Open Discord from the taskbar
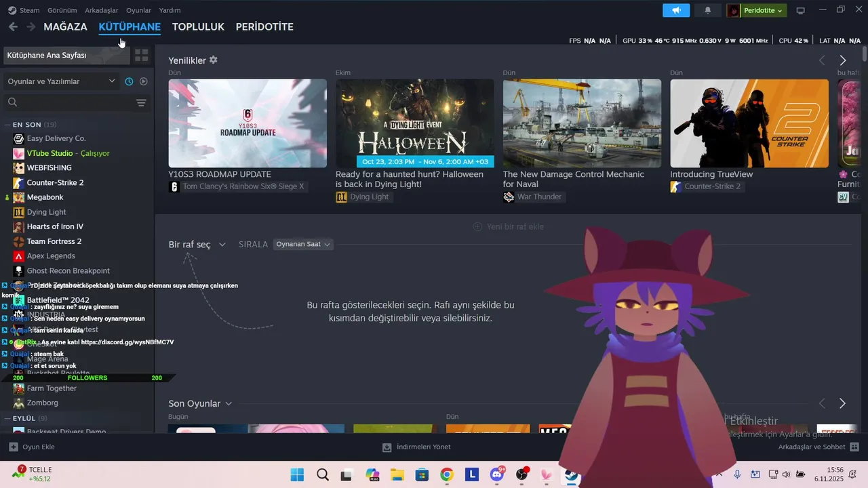The width and height of the screenshot is (868, 488). point(496,475)
